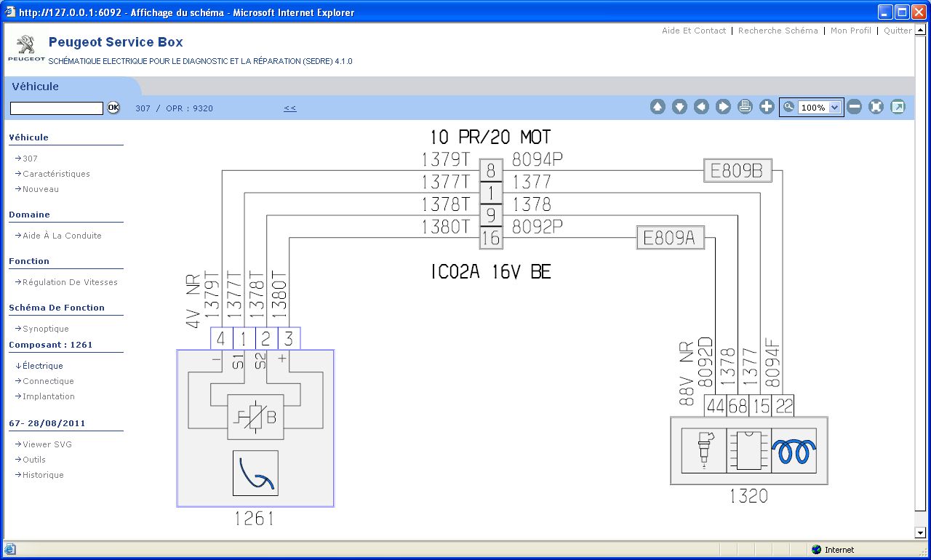Click splice label E809A
Viewport: 931px width, 560px height.
click(670, 238)
